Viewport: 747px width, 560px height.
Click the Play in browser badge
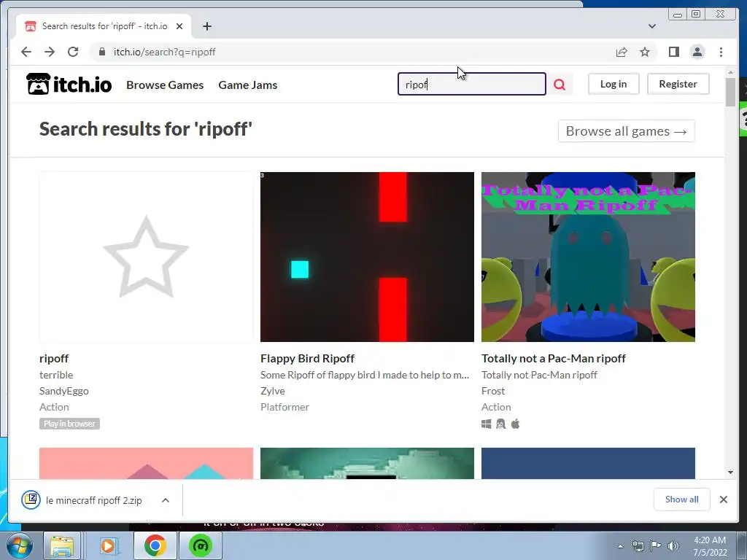tap(69, 424)
